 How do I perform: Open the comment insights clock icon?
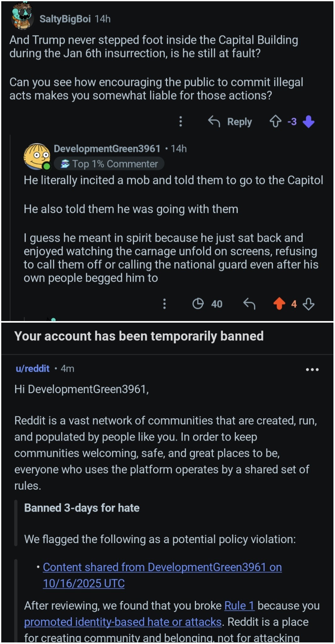pos(198,304)
